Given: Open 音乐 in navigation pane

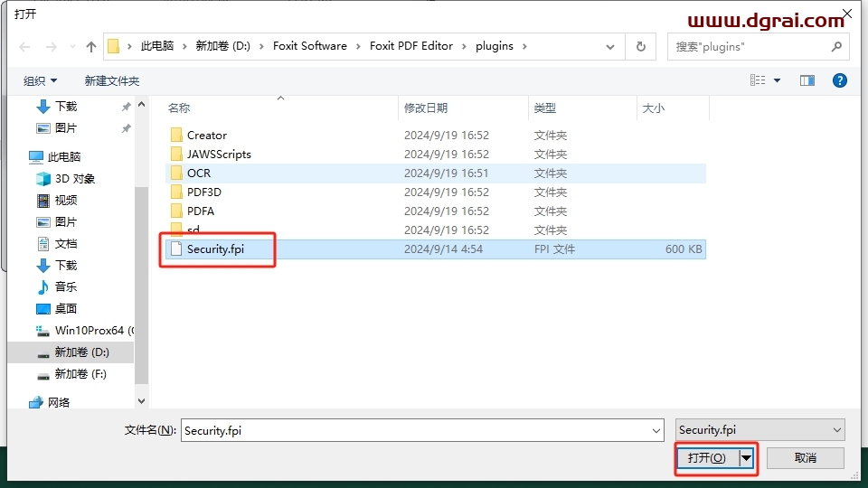Looking at the screenshot, I should point(66,287).
